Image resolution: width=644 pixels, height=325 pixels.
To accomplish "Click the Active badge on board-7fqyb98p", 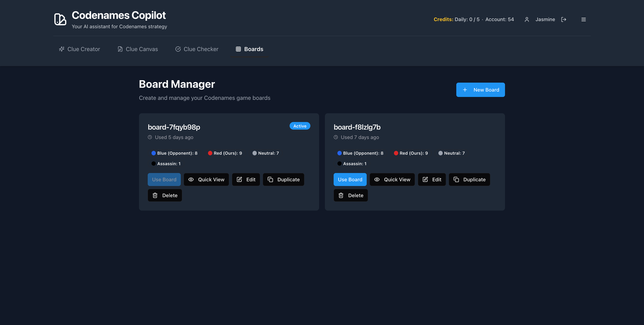I will click(300, 126).
